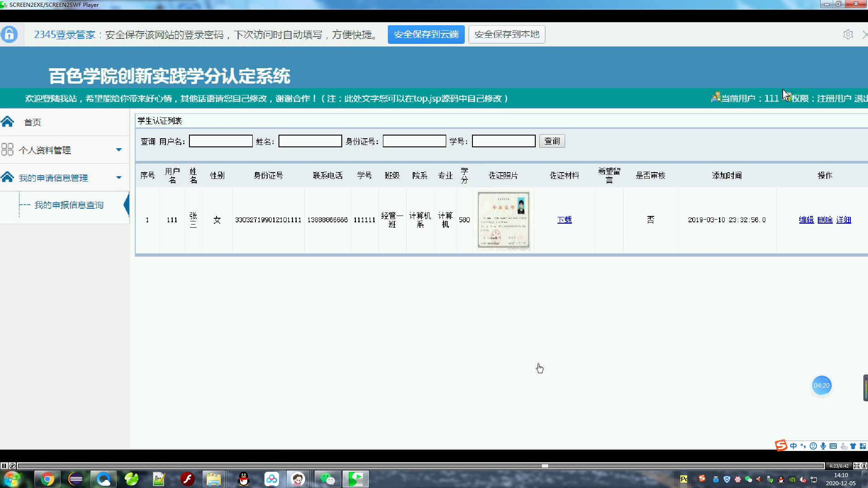This screenshot has height=488, width=868.
Task: Click playback progress slider handle
Action: click(x=545, y=466)
